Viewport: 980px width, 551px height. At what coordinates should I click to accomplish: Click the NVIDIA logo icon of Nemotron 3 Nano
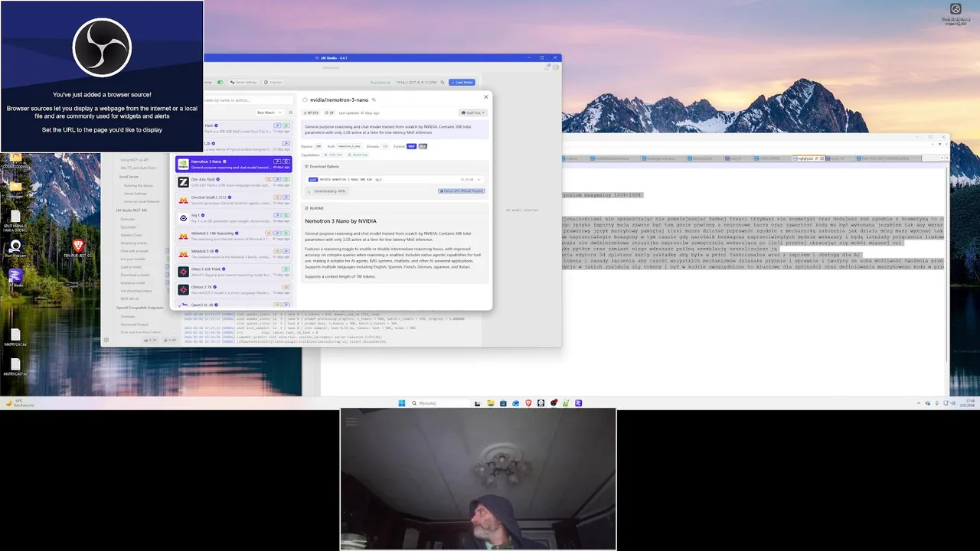tap(184, 164)
